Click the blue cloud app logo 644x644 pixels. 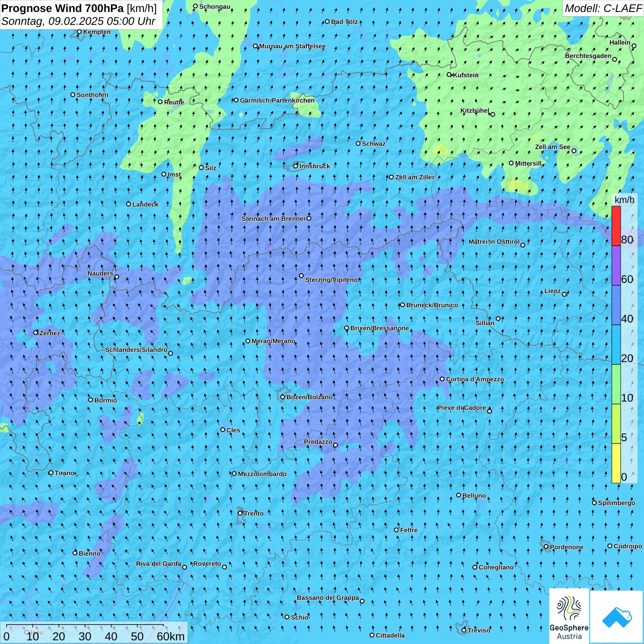click(x=617, y=617)
